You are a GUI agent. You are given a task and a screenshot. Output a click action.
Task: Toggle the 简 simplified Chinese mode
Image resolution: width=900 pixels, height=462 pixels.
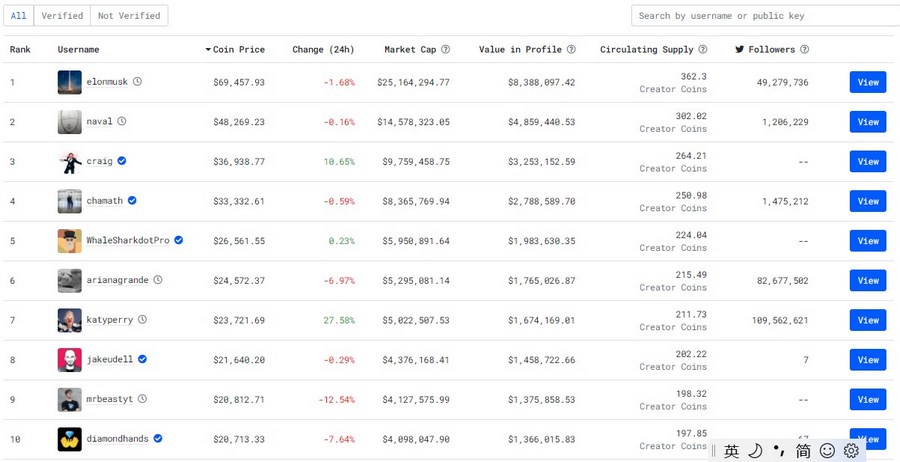803,451
